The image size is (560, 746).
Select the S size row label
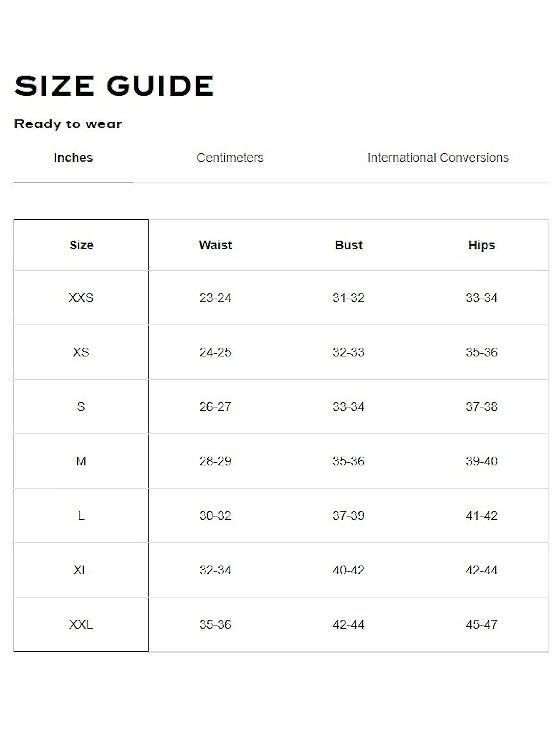(81, 406)
